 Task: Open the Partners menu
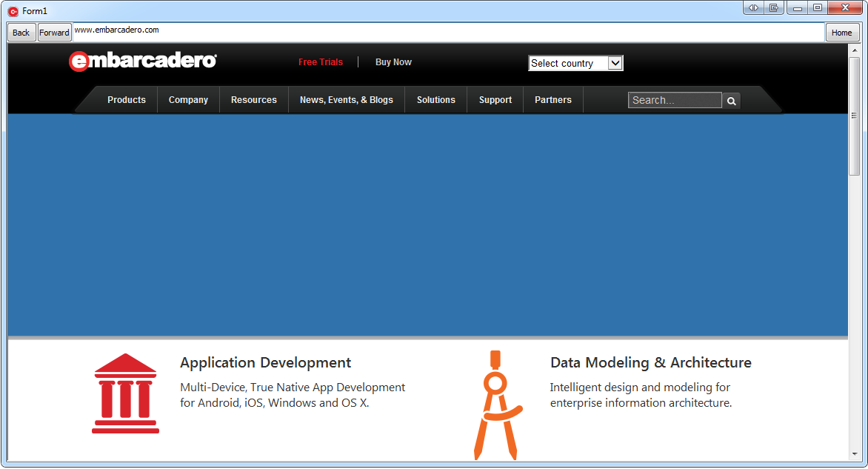553,100
